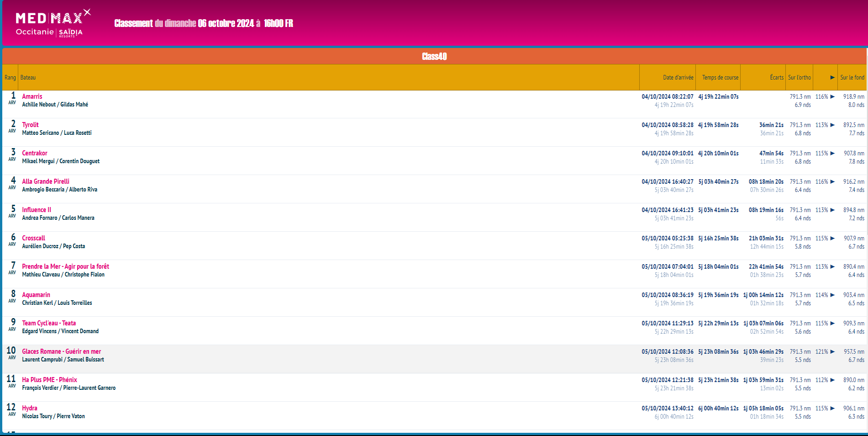868x436 pixels.
Task: Select the Class40 category bar
Action: [434, 56]
